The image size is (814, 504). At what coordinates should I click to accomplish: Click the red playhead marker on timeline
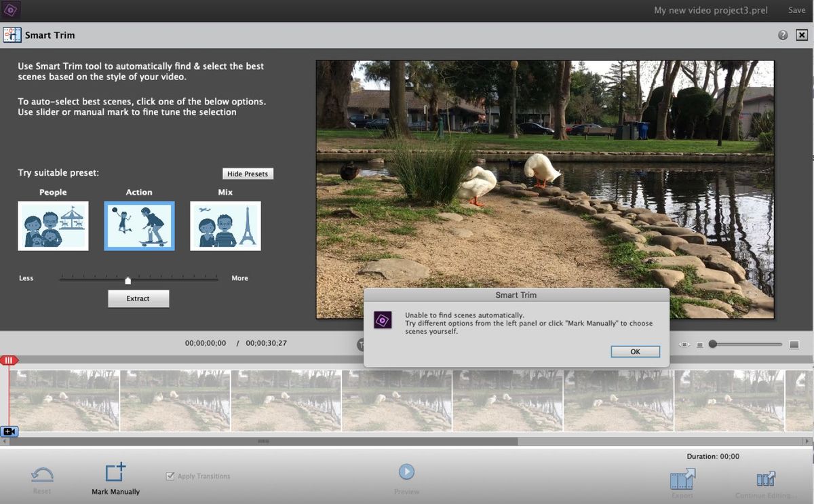coord(9,360)
